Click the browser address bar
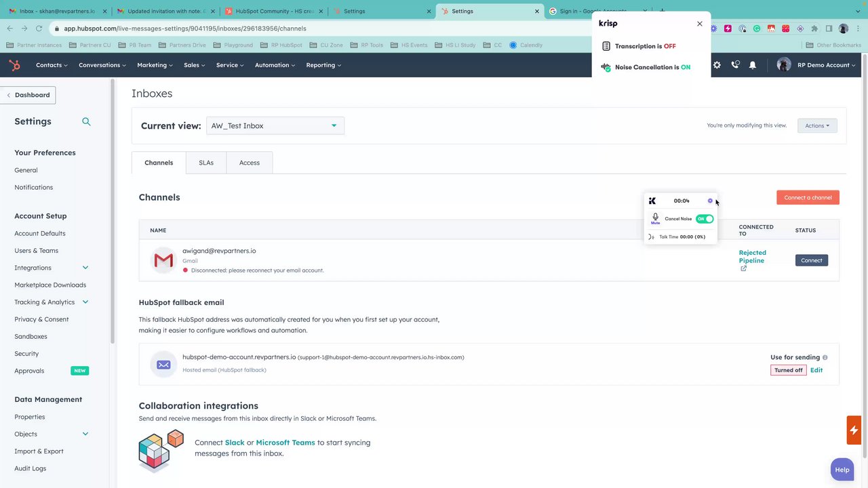Viewport: 868px width, 488px height. point(319,28)
